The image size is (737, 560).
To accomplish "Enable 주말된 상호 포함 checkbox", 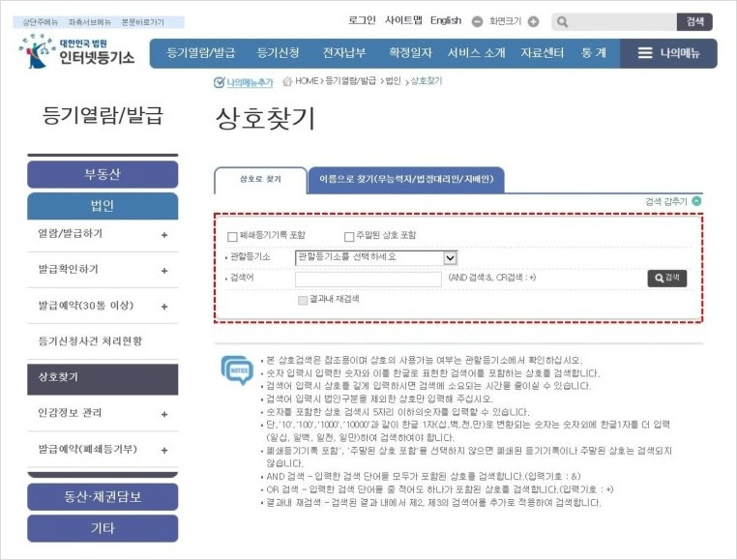I will pyautogui.click(x=349, y=237).
